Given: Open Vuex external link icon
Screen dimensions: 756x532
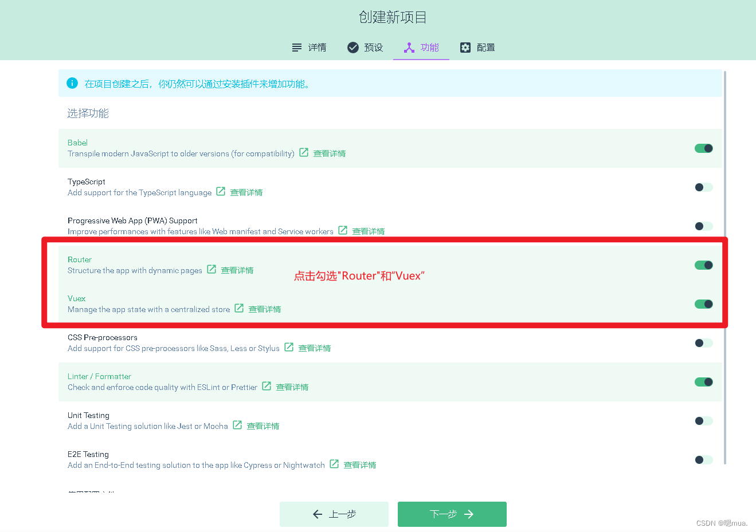Looking at the screenshot, I should point(239,308).
